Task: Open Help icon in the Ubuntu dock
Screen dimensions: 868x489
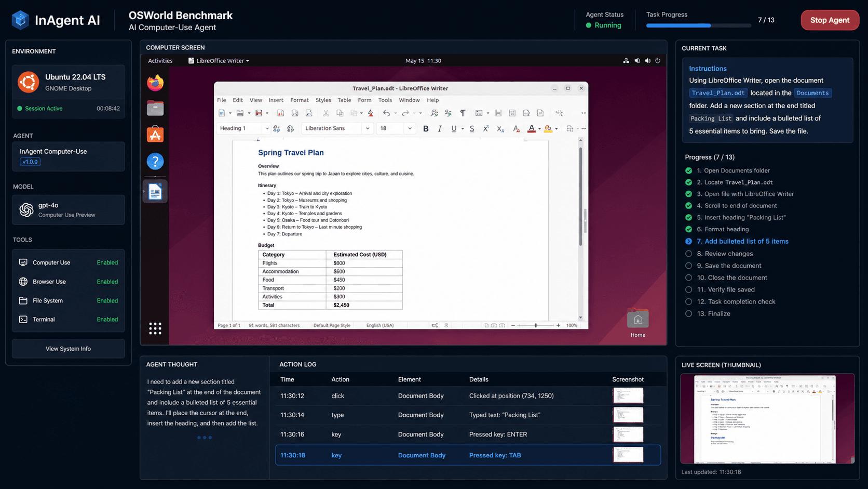Action: tap(155, 162)
